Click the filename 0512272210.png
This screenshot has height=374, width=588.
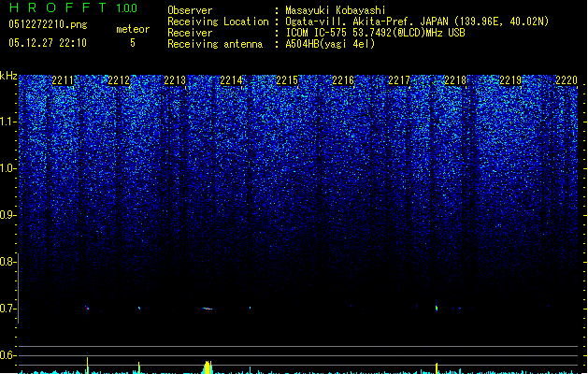pyautogui.click(x=48, y=24)
